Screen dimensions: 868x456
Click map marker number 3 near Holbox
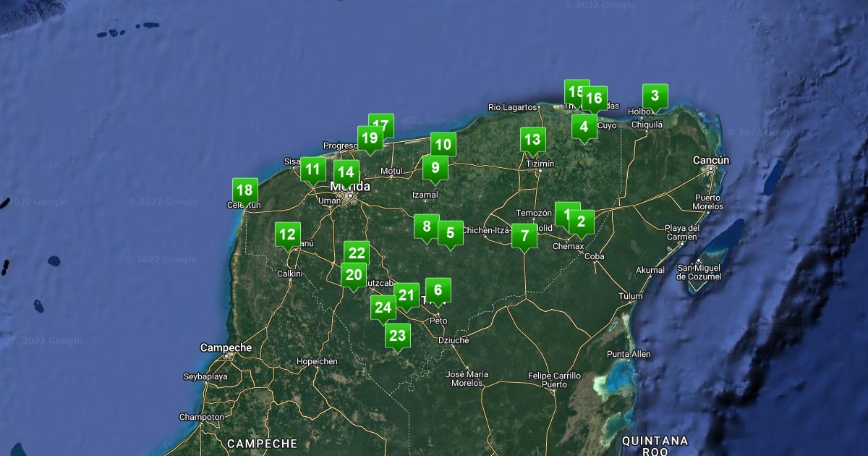(655, 96)
